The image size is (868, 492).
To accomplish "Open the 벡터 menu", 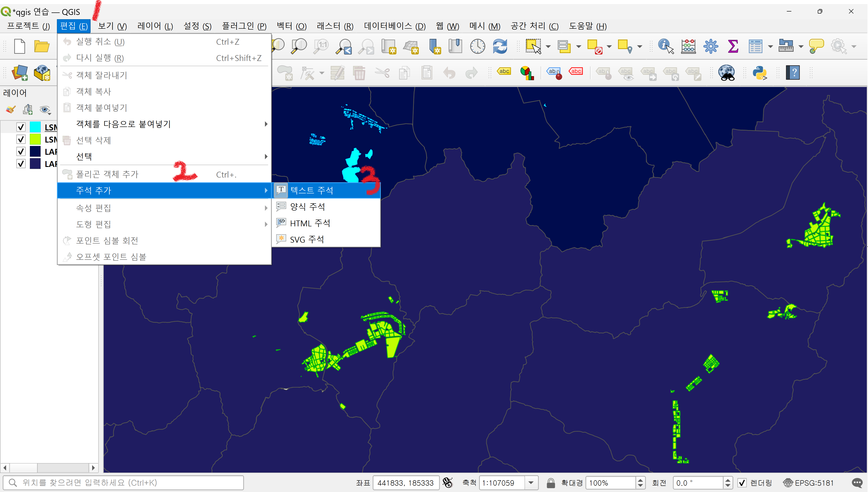I will [291, 26].
